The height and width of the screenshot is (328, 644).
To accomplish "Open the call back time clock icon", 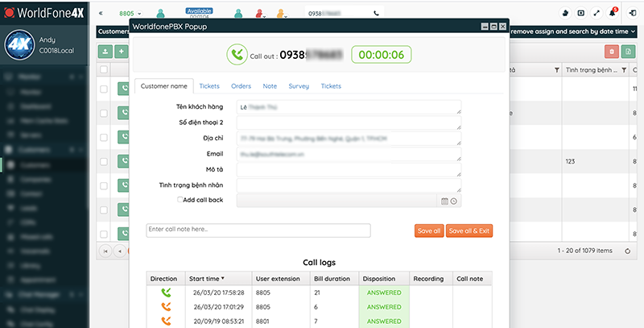I will click(x=453, y=201).
